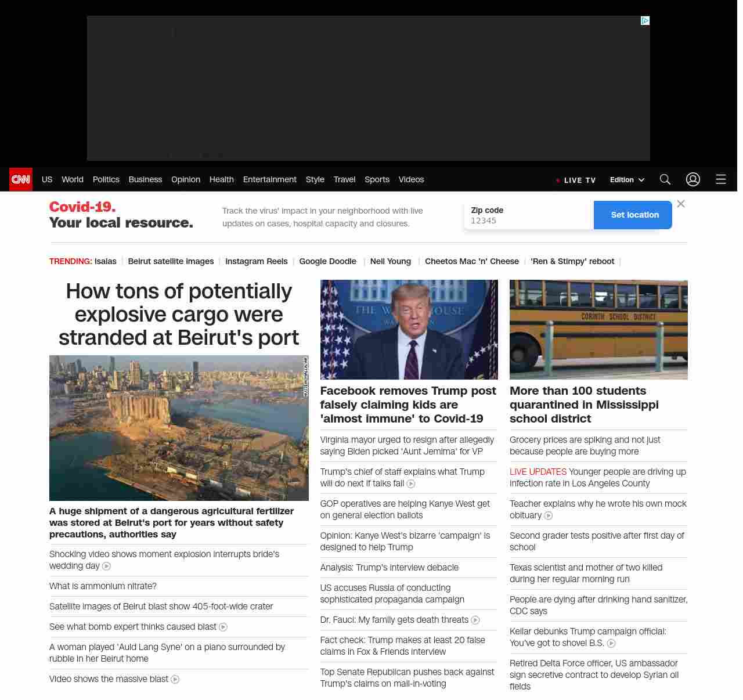743x700 pixels.
Task: Click the play icon beside 'Dr. Fauci' headline
Action: point(475,620)
